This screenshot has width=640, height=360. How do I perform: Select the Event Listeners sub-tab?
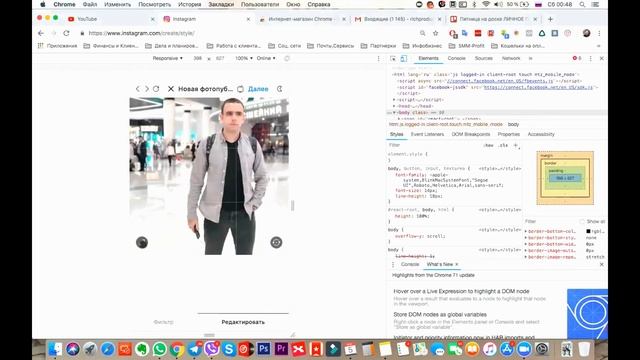(427, 134)
